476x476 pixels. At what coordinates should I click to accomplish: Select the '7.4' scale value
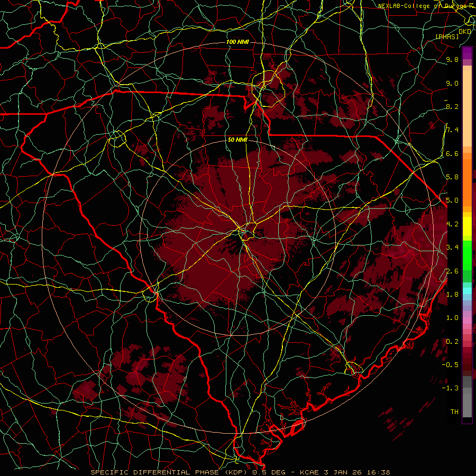point(452,130)
